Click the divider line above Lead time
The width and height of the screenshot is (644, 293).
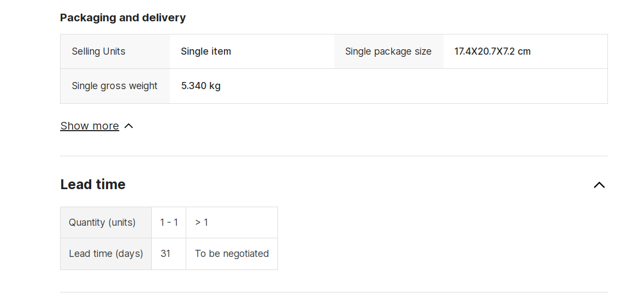click(334, 156)
